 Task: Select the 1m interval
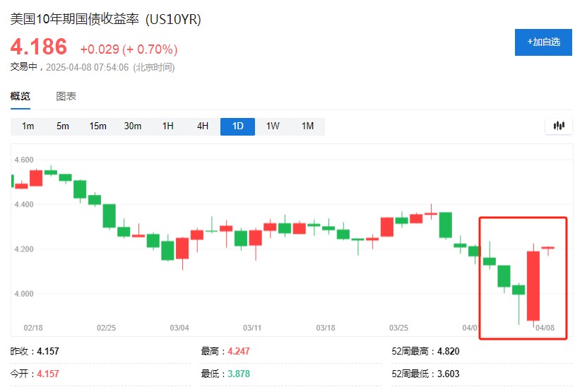28,126
